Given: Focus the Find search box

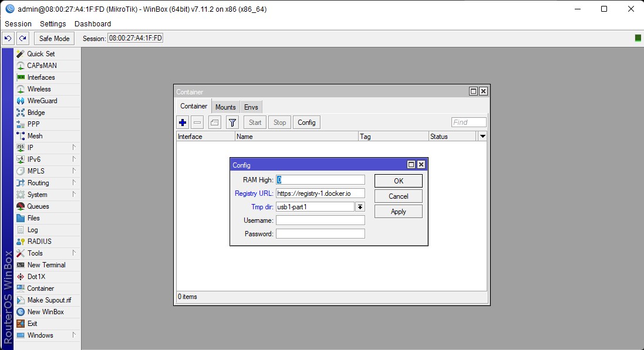Looking at the screenshot, I should click(468, 123).
